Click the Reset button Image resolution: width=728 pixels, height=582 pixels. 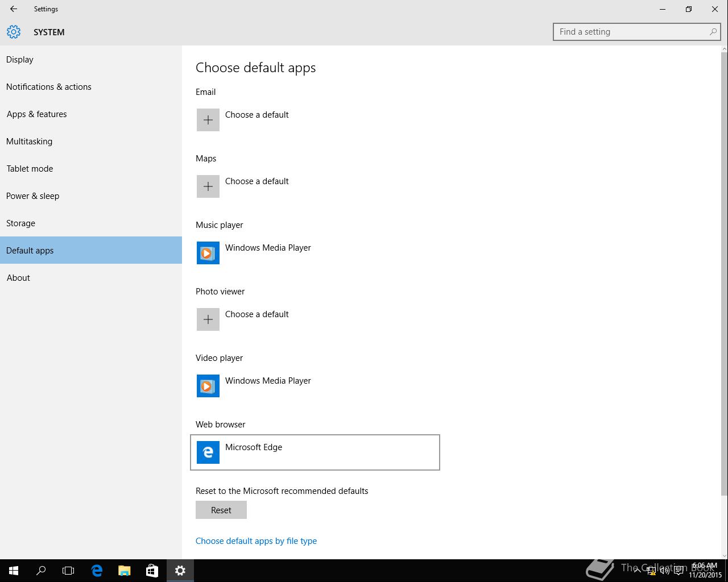(x=221, y=510)
